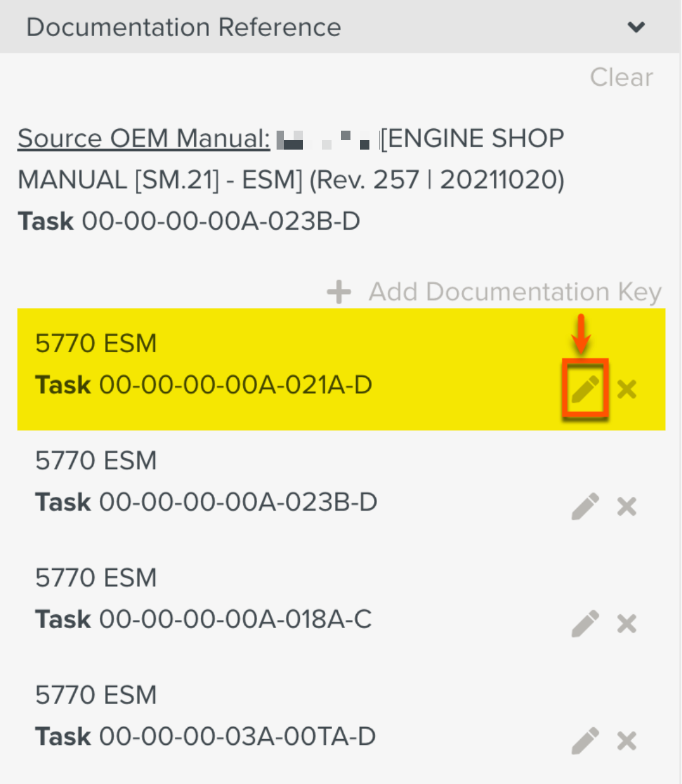This screenshot has width=682, height=784.
Task: Delete the Task 00-00-00-03A-00TA-D key
Action: (626, 740)
